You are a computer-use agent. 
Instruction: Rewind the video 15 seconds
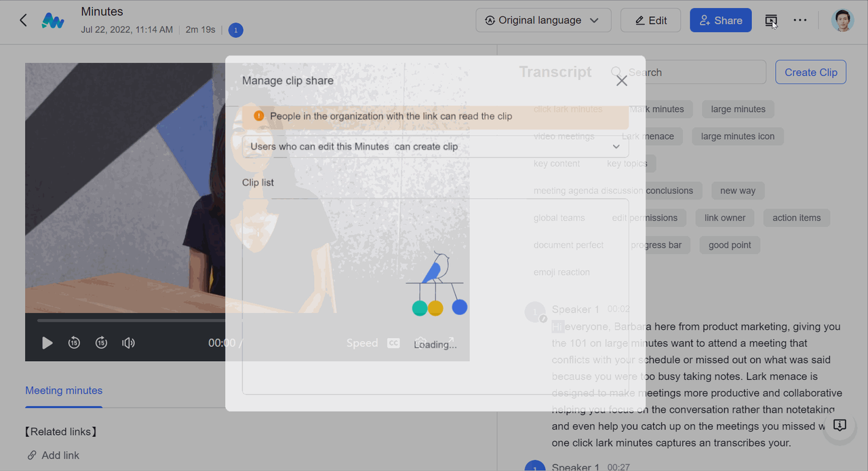pos(74,343)
